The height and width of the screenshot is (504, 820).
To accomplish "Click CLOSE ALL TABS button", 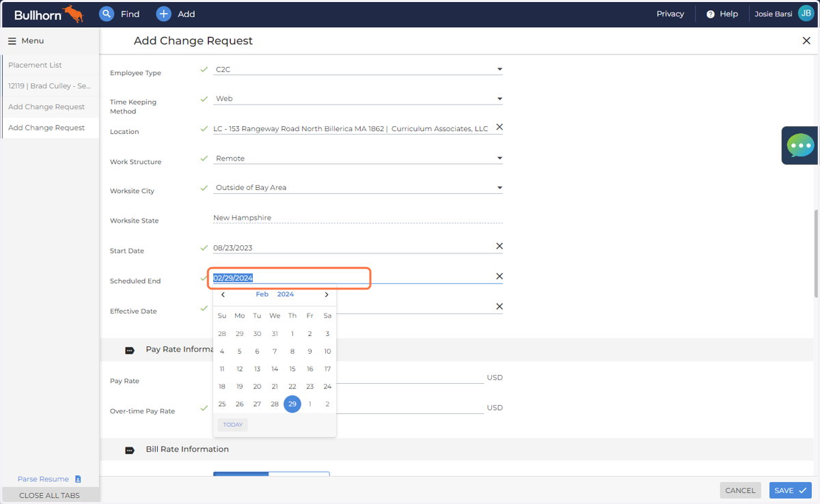I will coord(49,495).
